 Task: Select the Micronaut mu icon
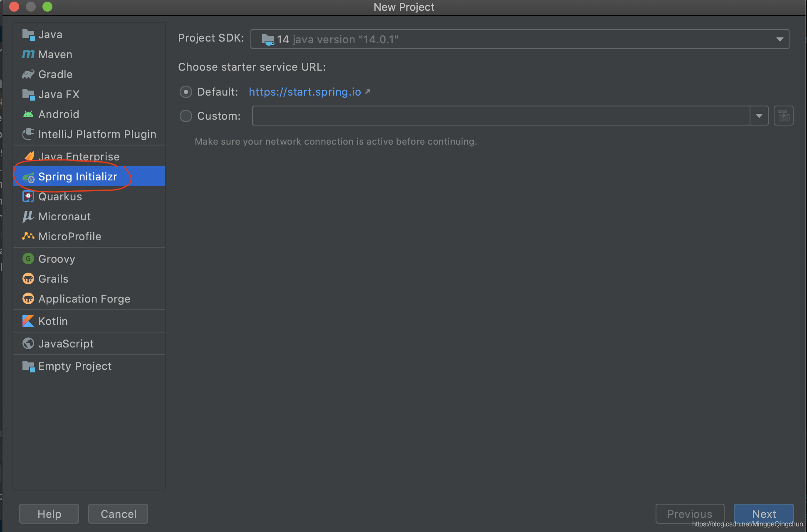coord(28,217)
